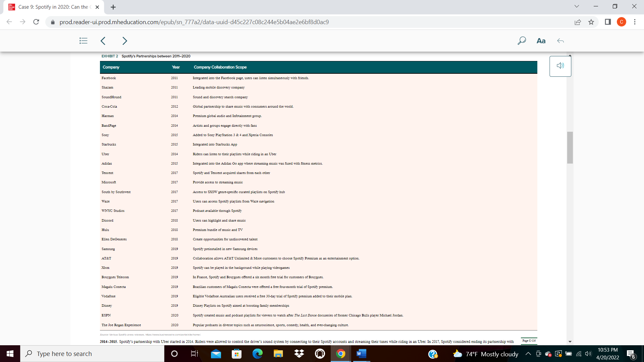This screenshot has width=644, height=362.
Task: Switch to Google Chrome on taskbar
Action: (x=341, y=354)
